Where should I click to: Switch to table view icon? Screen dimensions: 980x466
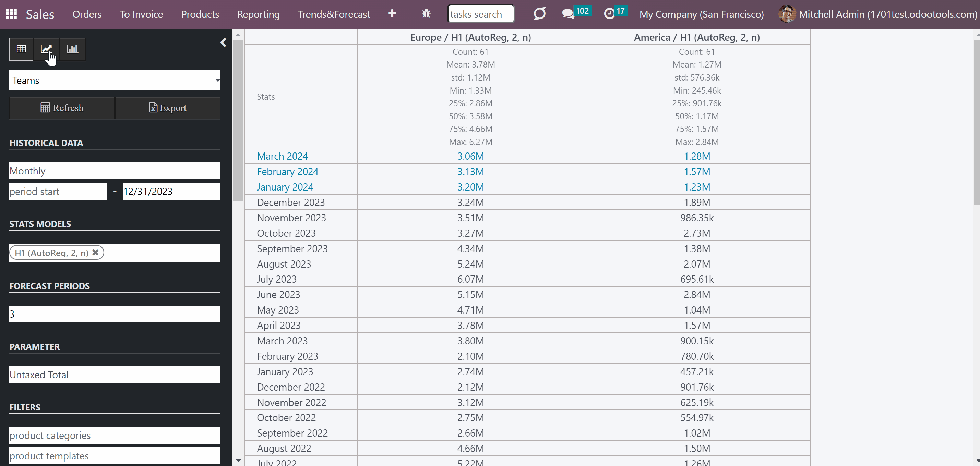(21, 49)
